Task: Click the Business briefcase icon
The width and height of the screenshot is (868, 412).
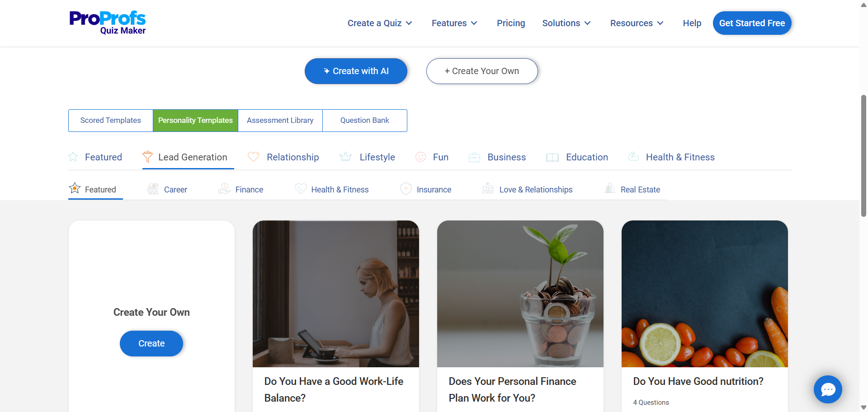Action: [x=475, y=157]
